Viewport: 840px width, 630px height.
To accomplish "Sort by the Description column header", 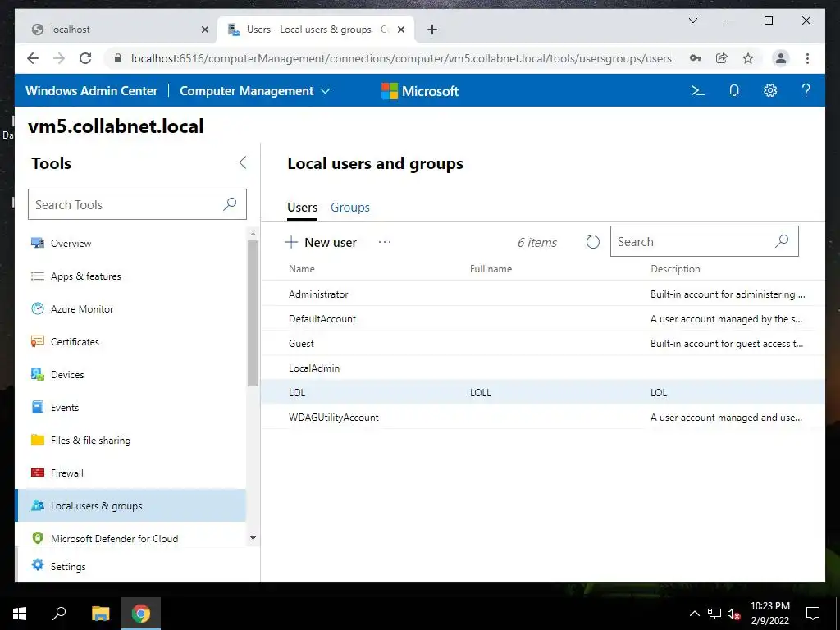I will click(x=675, y=269).
